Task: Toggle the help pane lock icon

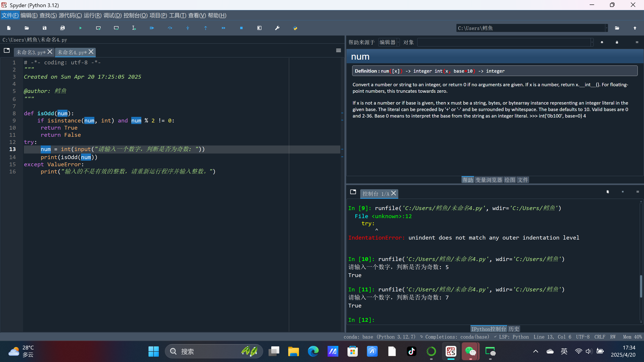Action: 617,42
